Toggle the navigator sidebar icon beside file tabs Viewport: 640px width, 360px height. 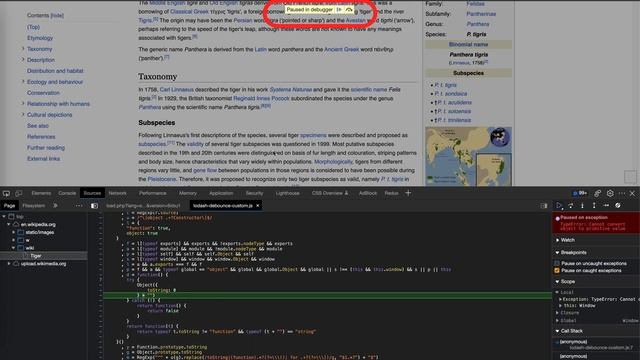click(x=94, y=206)
